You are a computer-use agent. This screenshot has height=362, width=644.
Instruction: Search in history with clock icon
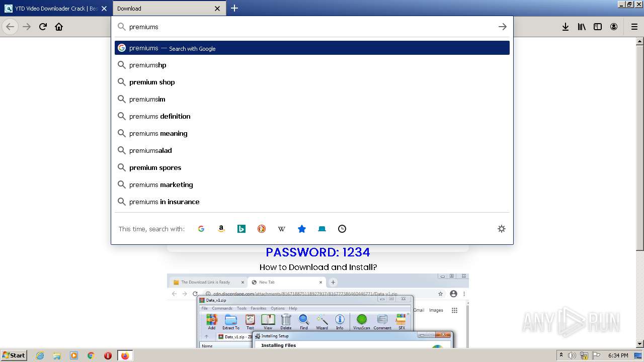[342, 229]
